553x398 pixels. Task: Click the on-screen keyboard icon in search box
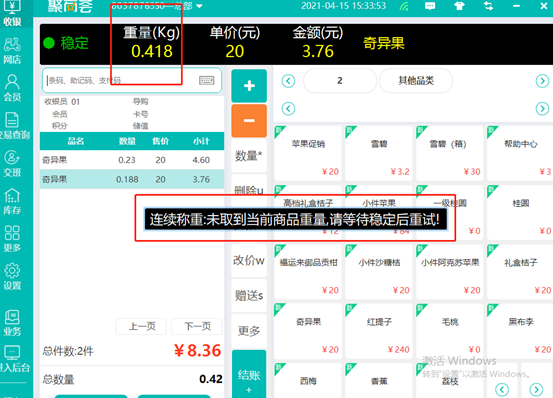click(x=207, y=80)
